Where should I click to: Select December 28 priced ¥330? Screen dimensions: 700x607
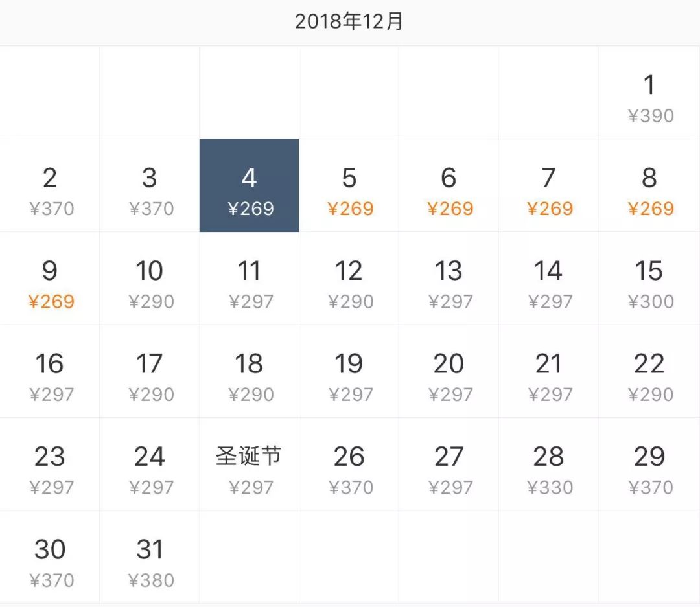click(549, 468)
